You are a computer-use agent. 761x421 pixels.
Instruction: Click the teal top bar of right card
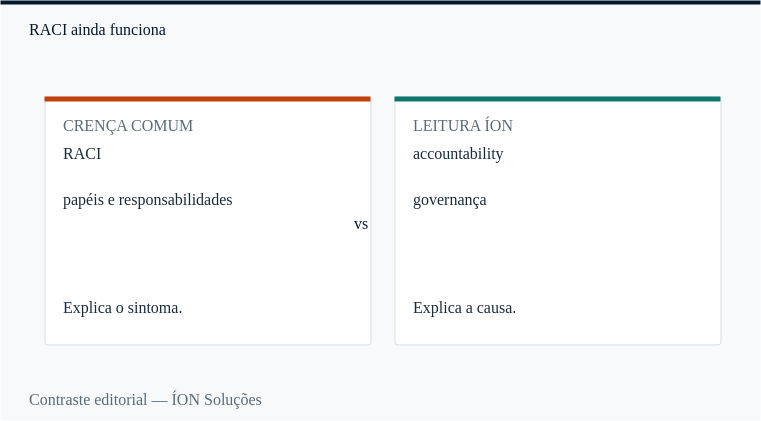coord(558,99)
